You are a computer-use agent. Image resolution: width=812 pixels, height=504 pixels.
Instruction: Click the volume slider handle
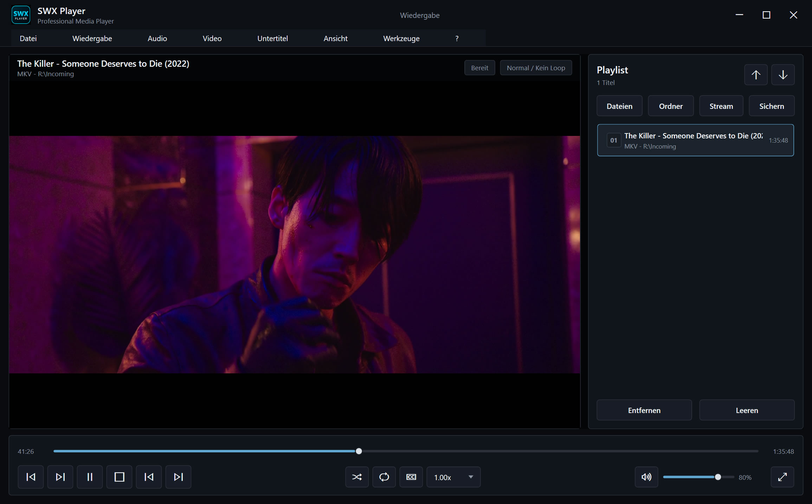pyautogui.click(x=718, y=477)
